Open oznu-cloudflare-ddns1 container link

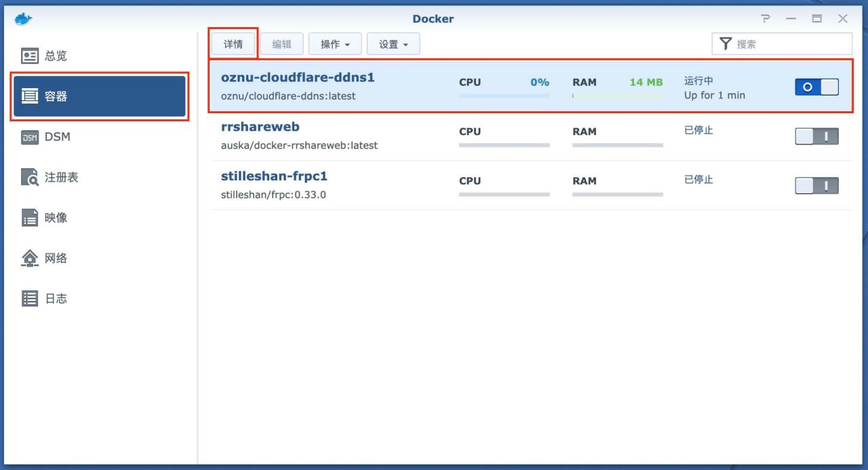[296, 77]
